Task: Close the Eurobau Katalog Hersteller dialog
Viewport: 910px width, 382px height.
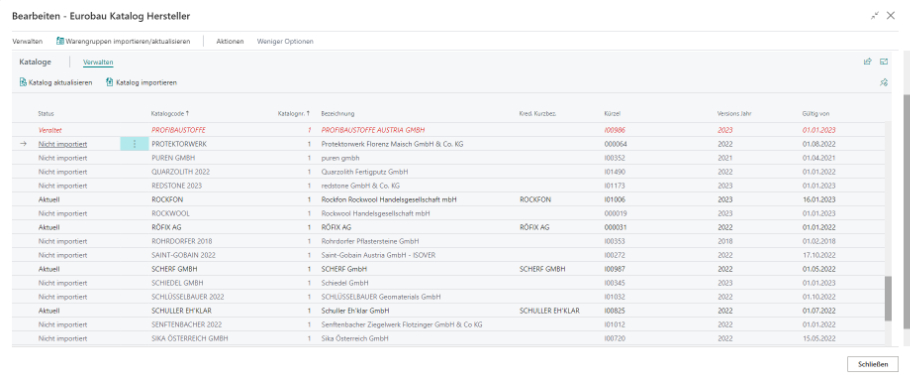Action: (891, 16)
